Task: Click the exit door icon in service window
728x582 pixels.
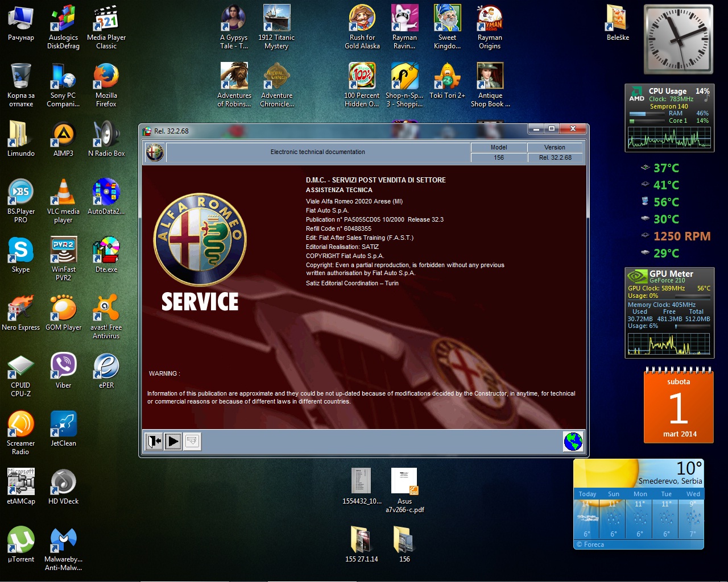Action: pos(154,441)
